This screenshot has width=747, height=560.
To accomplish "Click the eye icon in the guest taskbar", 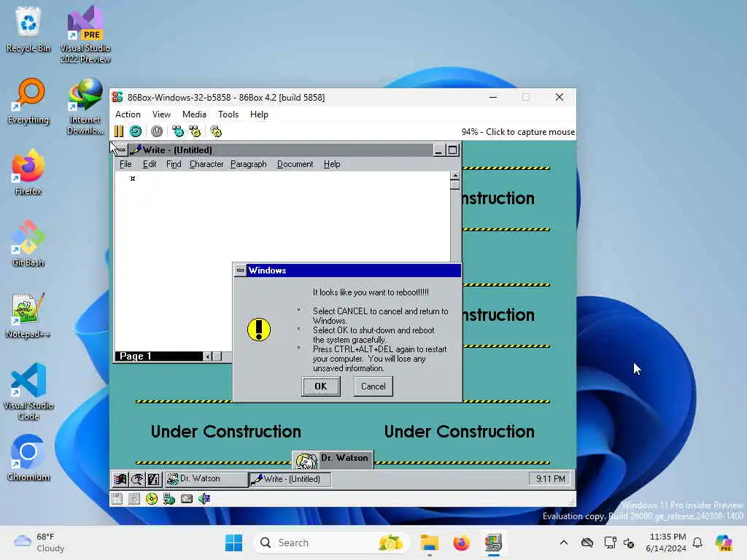I will point(137,479).
